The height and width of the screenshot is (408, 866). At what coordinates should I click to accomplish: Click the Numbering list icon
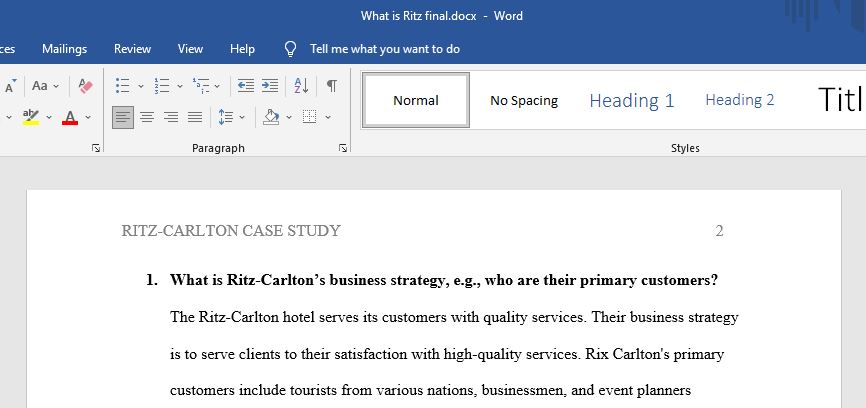162,86
